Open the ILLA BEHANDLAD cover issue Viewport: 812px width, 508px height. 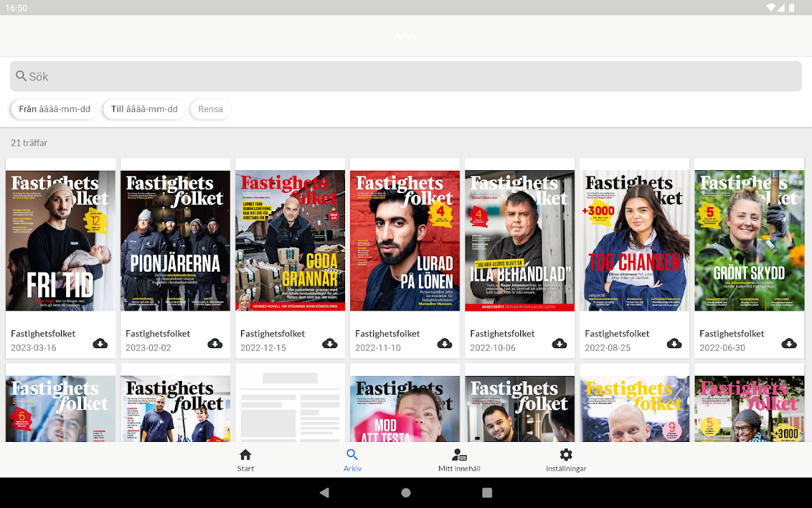pos(520,241)
